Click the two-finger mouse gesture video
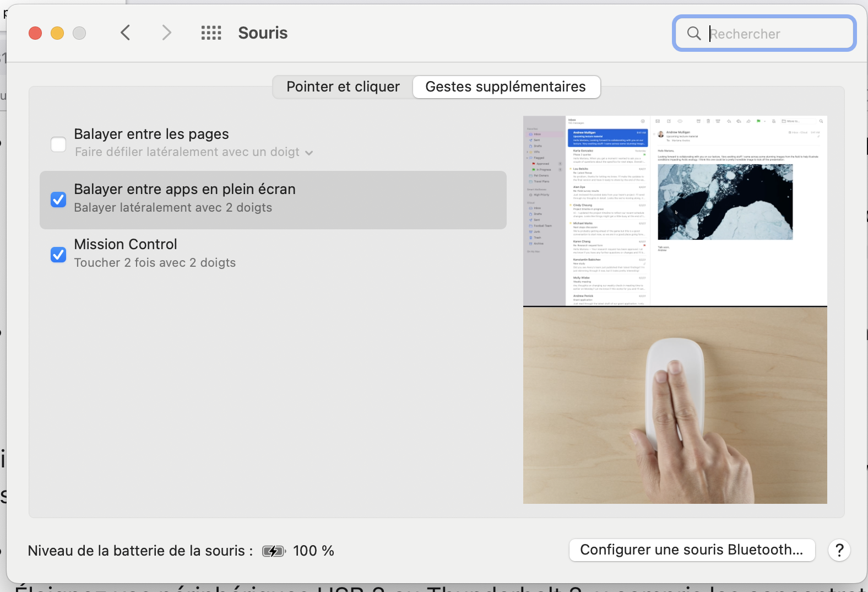868x592 pixels. (x=675, y=405)
